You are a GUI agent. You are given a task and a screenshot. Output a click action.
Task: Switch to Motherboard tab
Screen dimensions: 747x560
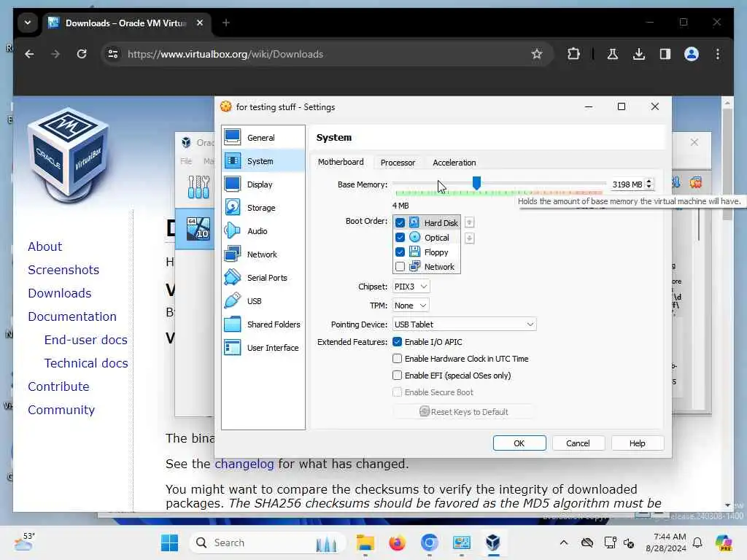341,163
